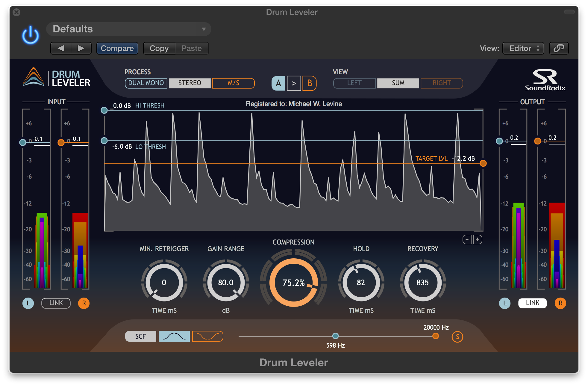The height and width of the screenshot is (386, 588).
Task: Click the Copy button
Action: point(159,48)
